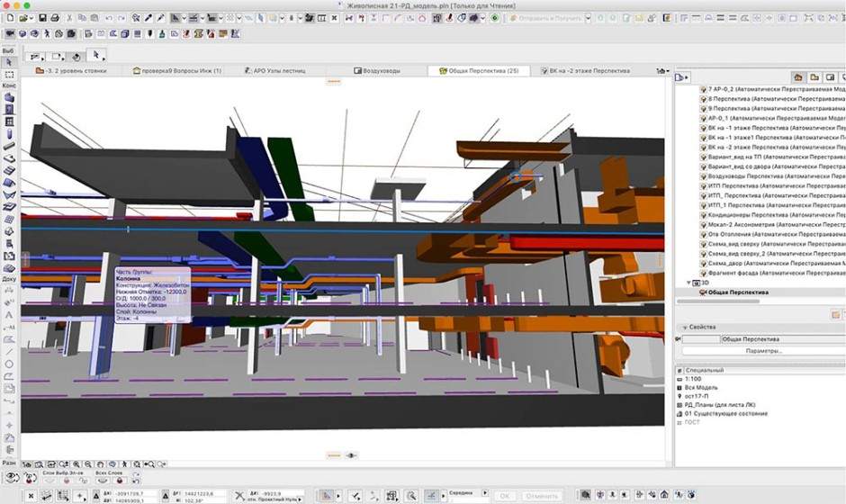This screenshot has height=504, width=846.
Task: Switch to АРО Узлы лестниц tab
Action: click(x=279, y=70)
